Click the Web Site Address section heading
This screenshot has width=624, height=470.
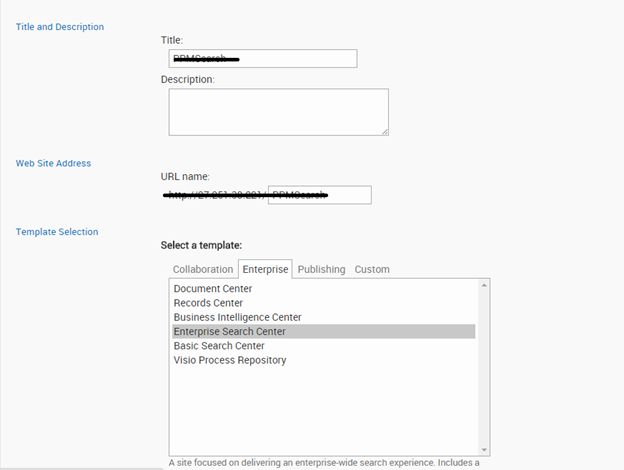(53, 163)
